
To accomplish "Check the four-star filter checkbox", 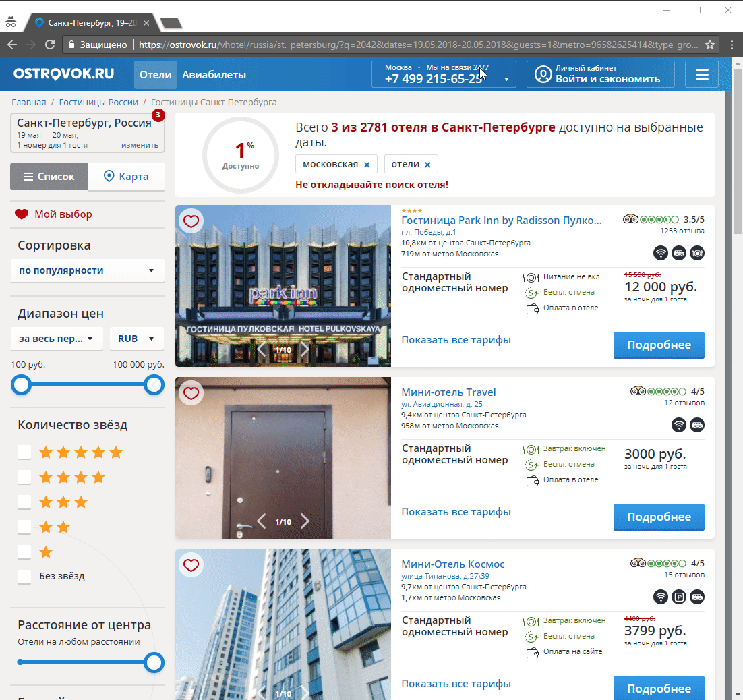I will [x=24, y=477].
